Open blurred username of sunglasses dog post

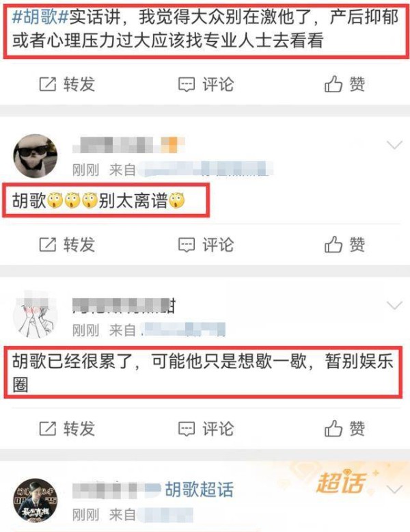coord(128,145)
